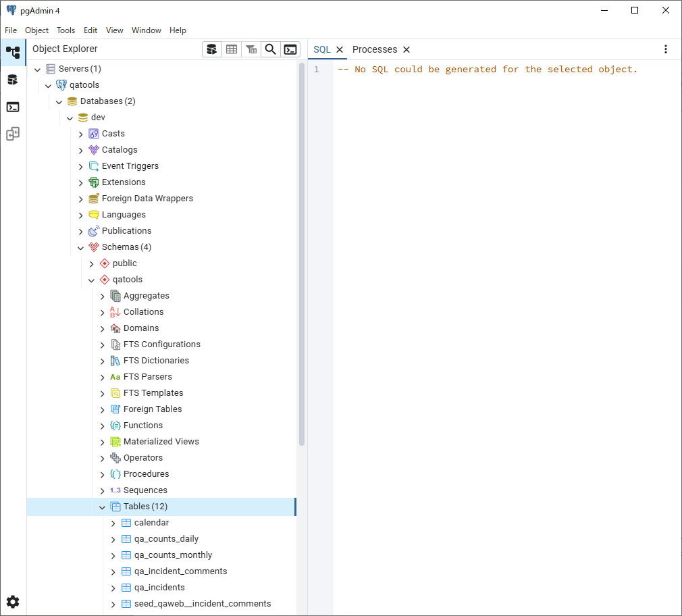Open the Help menu
Screen dimensions: 682x616
click(178, 30)
